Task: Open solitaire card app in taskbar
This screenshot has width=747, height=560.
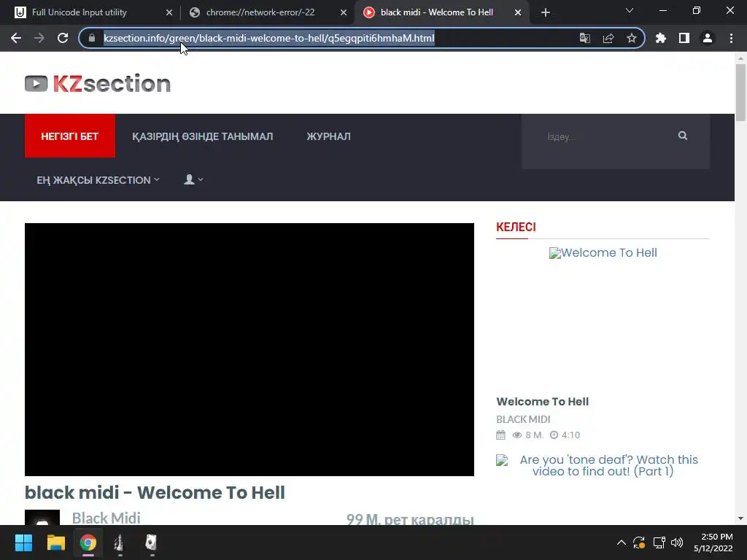Action: tap(152, 542)
